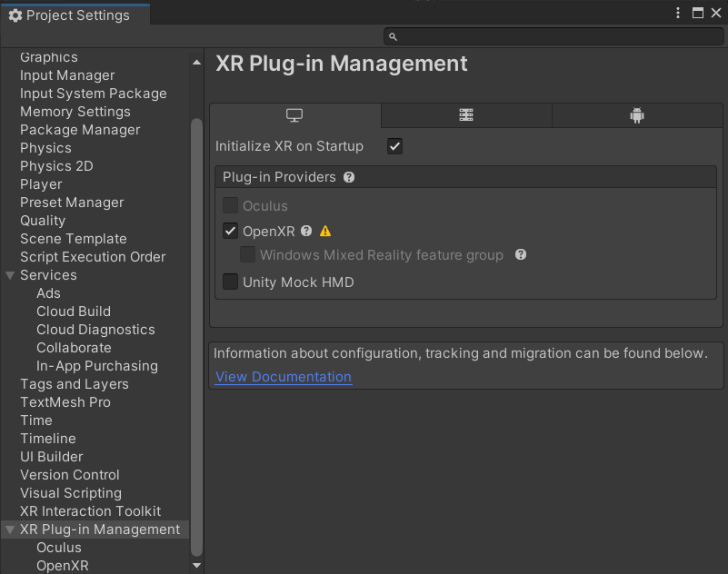Viewport: 728px width, 574px height.
Task: Open the View Documentation link
Action: tap(284, 377)
